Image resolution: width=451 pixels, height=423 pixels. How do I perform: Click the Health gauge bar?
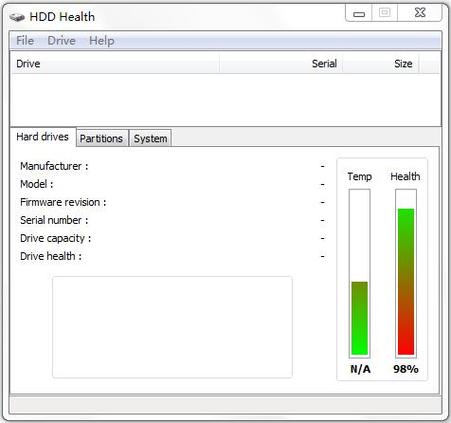point(406,273)
